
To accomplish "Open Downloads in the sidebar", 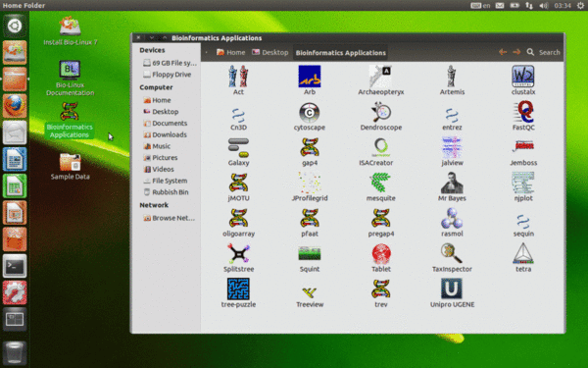I will tap(165, 134).
